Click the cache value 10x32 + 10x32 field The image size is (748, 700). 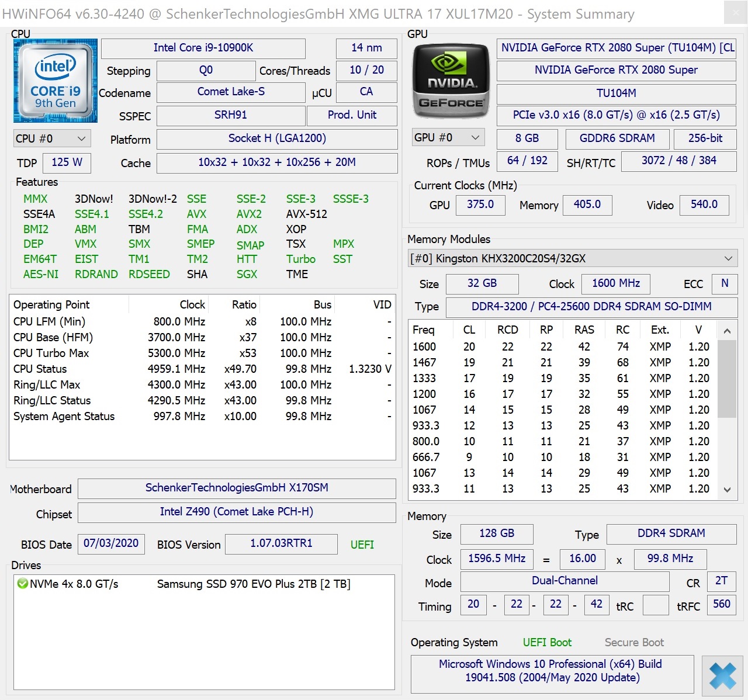pyautogui.click(x=277, y=162)
